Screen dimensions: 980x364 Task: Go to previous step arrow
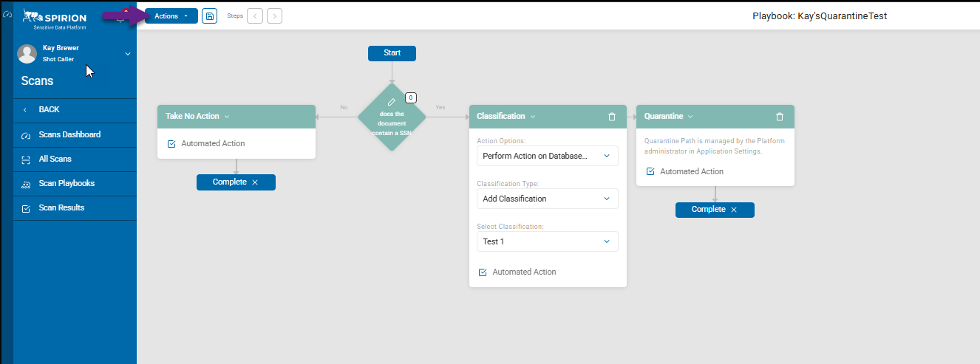point(255,16)
